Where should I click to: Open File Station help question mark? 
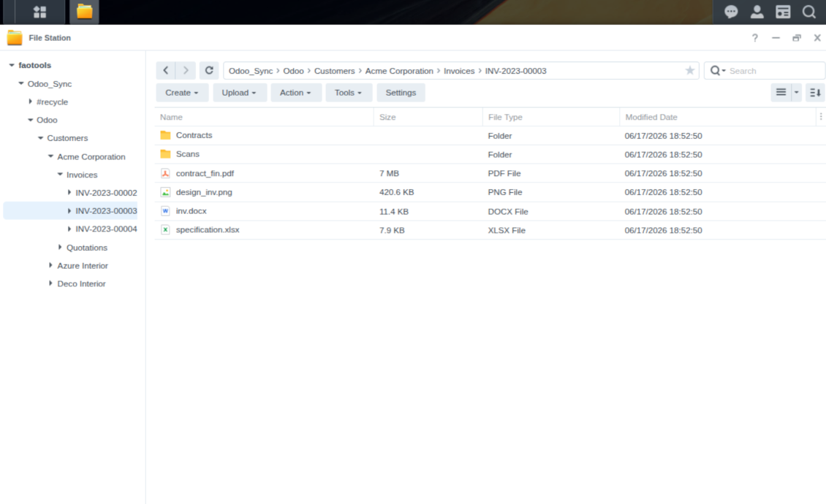point(755,38)
